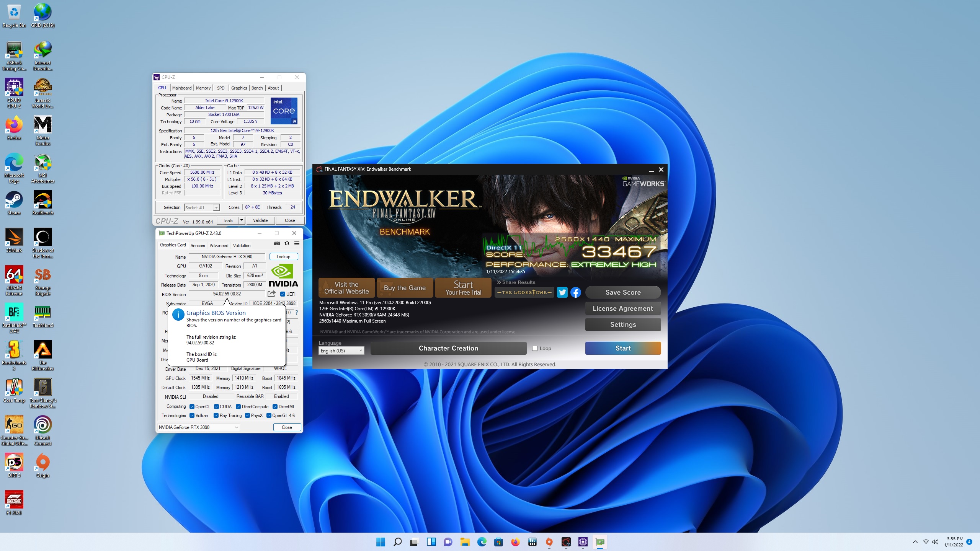Open taskbar Search icon
This screenshot has height=551, width=980.
pos(397,542)
